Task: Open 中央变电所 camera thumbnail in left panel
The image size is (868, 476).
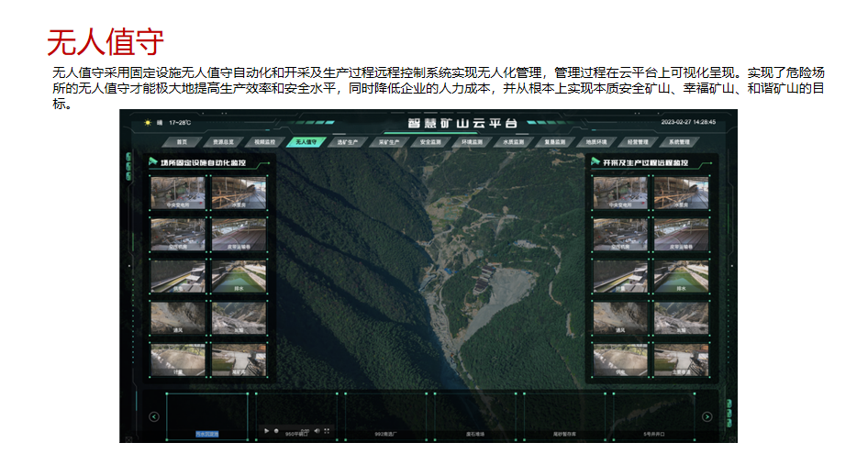Action: coord(178,194)
